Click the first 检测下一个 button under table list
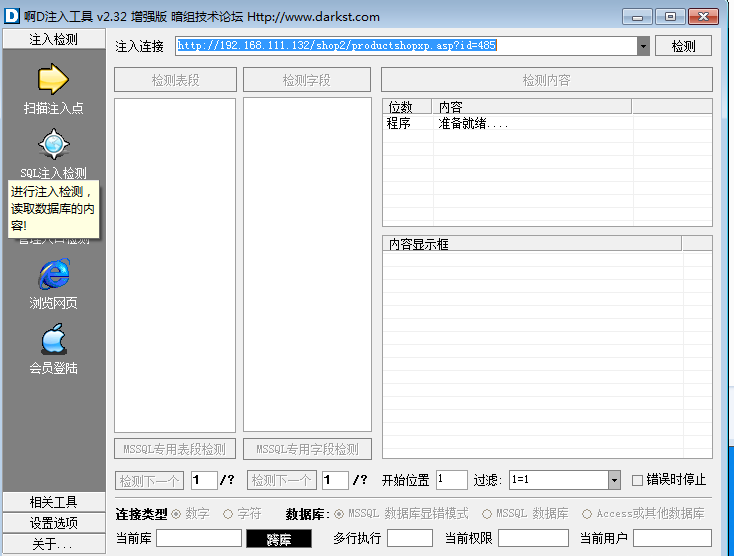The height and width of the screenshot is (556, 734). click(x=149, y=481)
